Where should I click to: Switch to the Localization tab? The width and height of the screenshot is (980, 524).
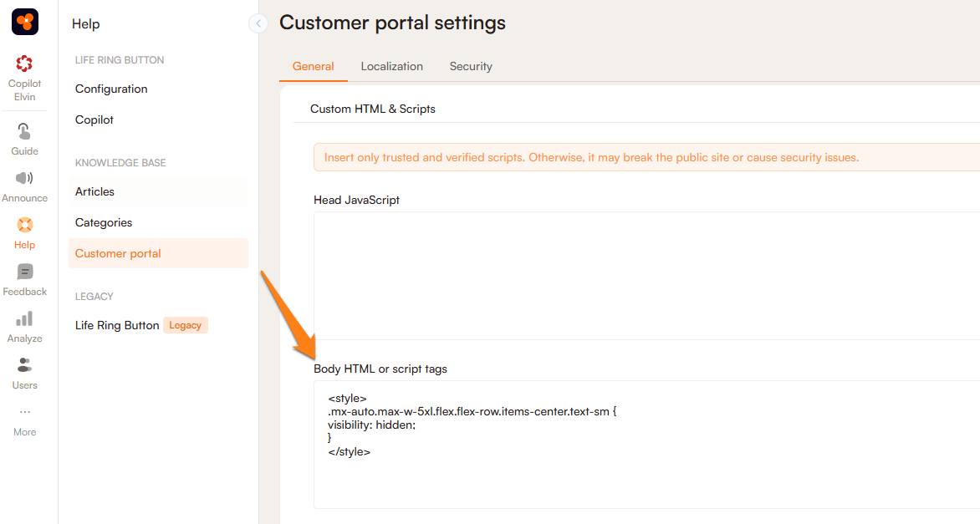point(392,66)
